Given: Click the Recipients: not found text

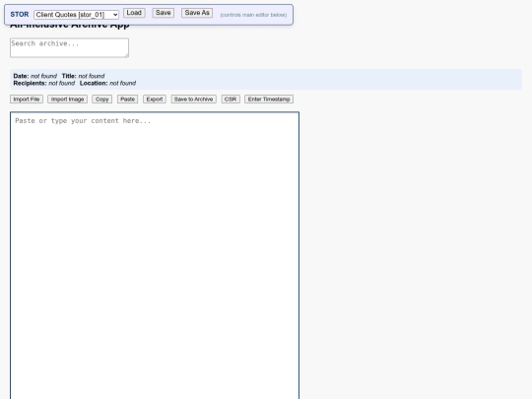Looking at the screenshot, I should 44,83.
